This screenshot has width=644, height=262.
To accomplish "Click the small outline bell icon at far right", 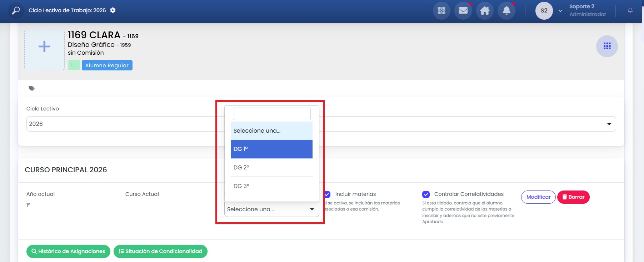I will tap(630, 10).
